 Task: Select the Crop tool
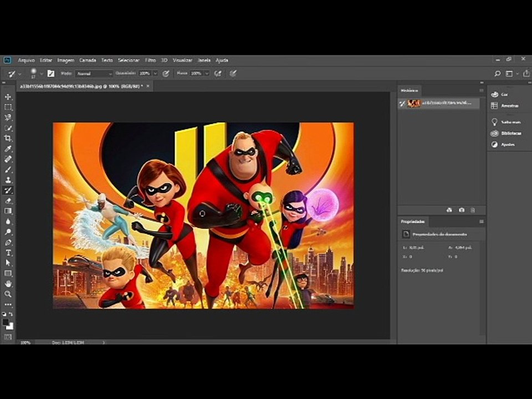(x=8, y=138)
